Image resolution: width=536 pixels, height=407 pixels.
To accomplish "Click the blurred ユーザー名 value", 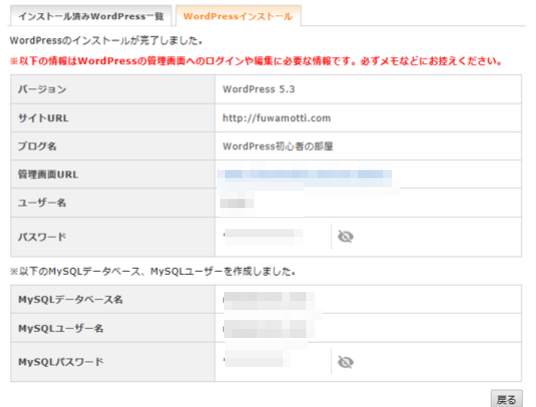I will 237,203.
